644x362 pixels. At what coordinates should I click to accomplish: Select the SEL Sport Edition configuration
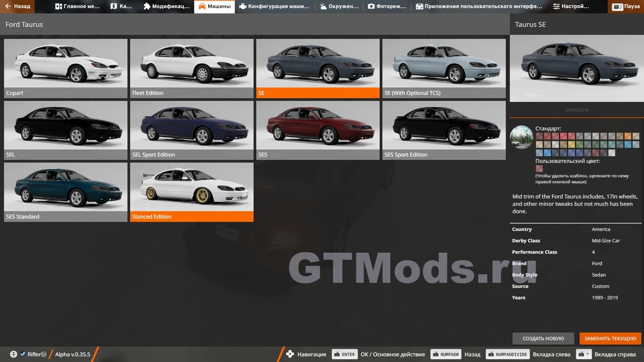tap(192, 130)
